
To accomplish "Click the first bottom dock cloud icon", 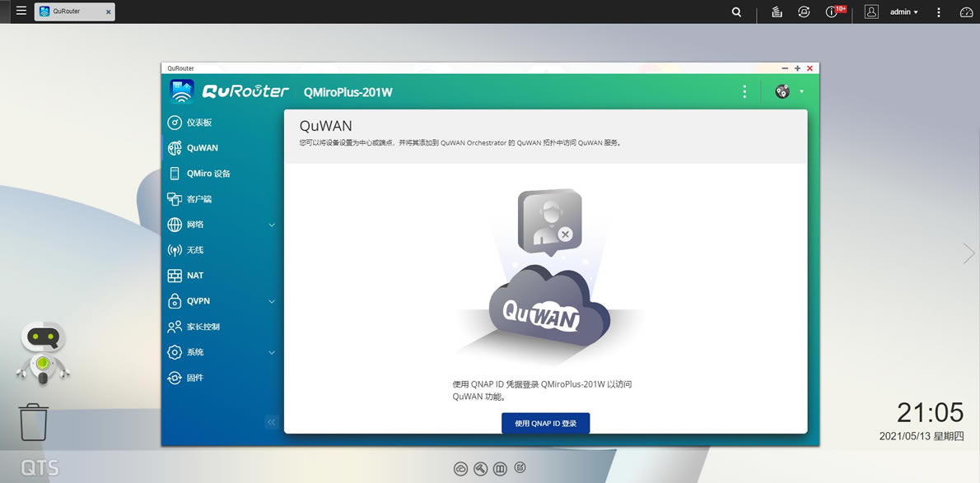I will pos(460,468).
